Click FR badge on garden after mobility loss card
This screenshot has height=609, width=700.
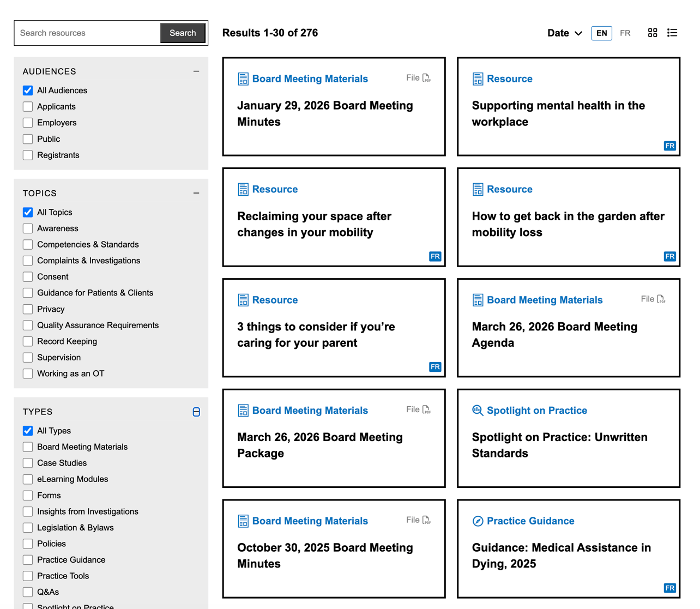[669, 256]
